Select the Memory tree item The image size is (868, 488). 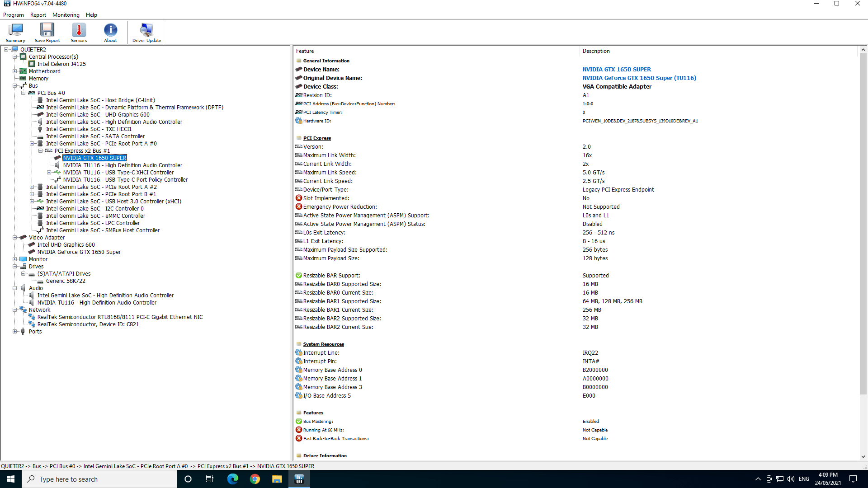point(38,79)
